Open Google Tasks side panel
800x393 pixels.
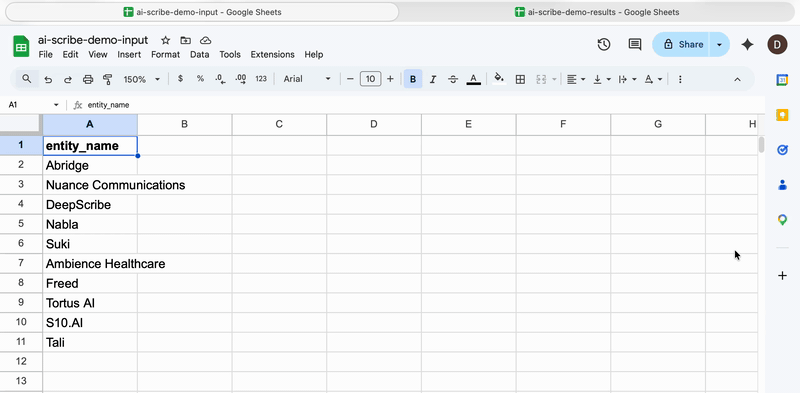[782, 150]
